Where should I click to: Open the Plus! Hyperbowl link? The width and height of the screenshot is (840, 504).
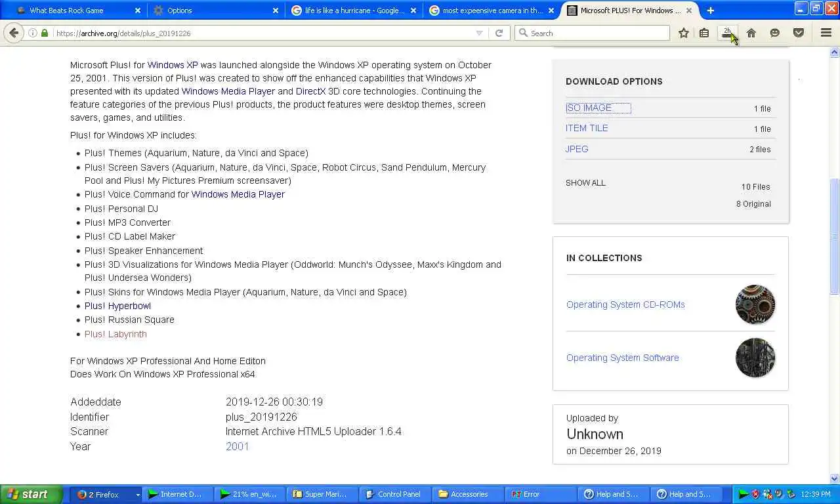117,306
